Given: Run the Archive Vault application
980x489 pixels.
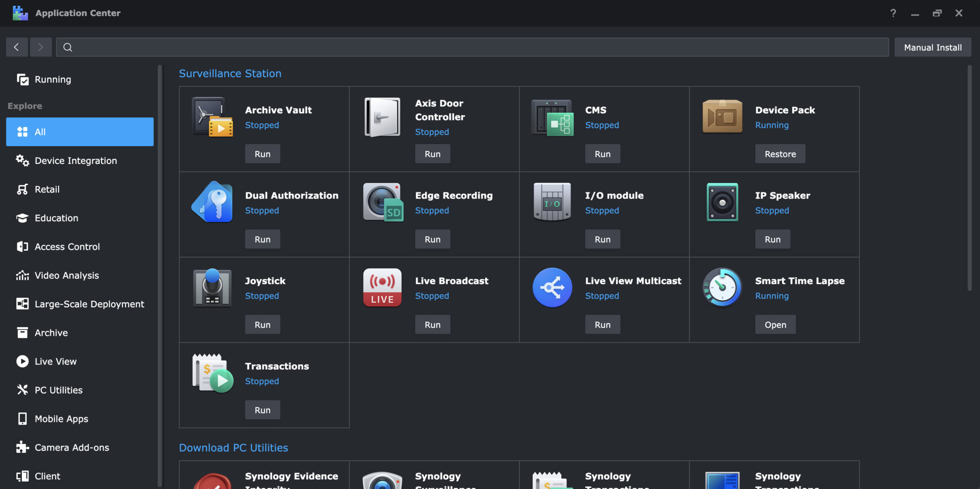Looking at the screenshot, I should point(262,154).
